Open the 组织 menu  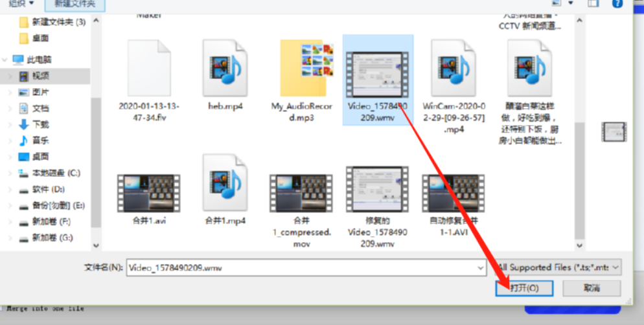tap(21, 4)
